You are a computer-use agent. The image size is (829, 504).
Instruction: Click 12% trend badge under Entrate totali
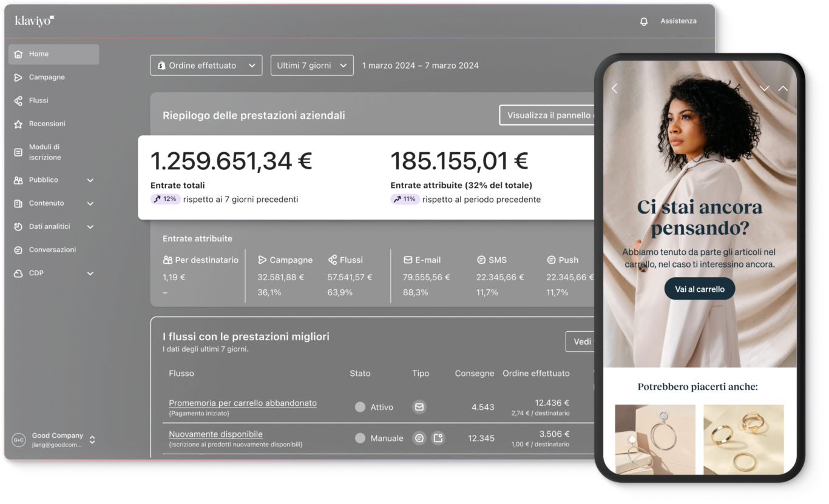[166, 199]
